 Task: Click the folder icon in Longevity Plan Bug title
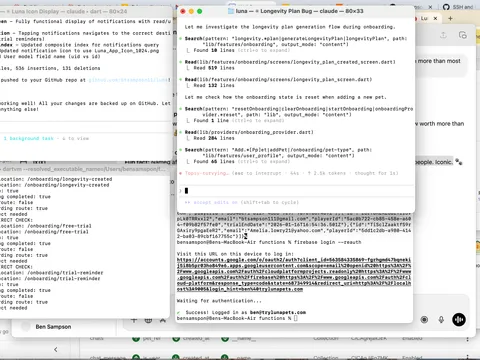[x=231, y=11]
